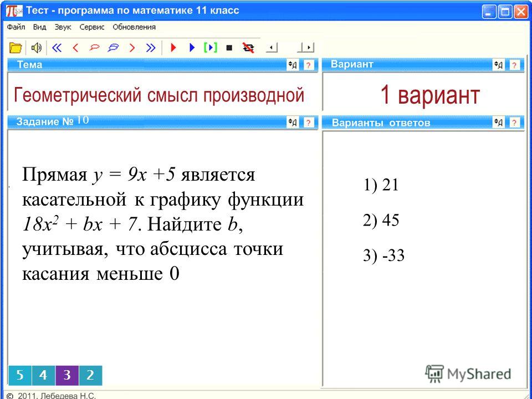
Task: Select answer 3) -33
Action: (383, 255)
